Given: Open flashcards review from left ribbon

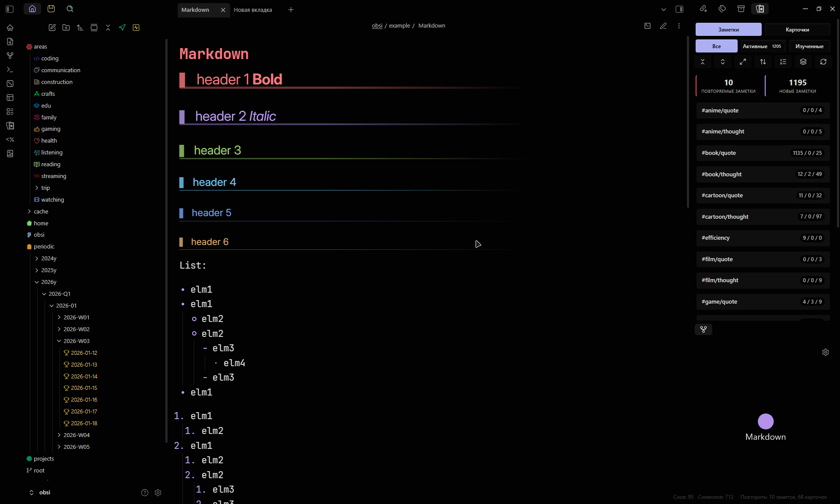Looking at the screenshot, I should [10, 126].
